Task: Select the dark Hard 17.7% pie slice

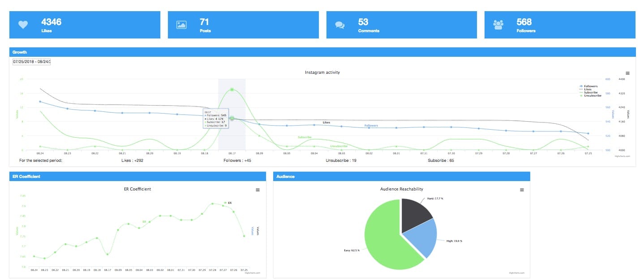Action: click(x=414, y=216)
